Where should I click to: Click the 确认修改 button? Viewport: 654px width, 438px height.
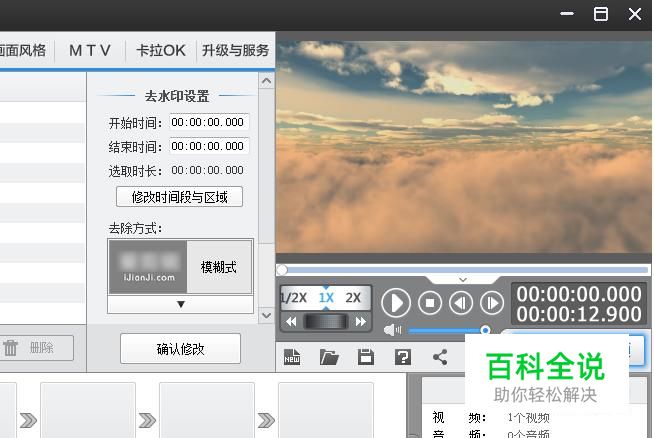click(x=181, y=349)
